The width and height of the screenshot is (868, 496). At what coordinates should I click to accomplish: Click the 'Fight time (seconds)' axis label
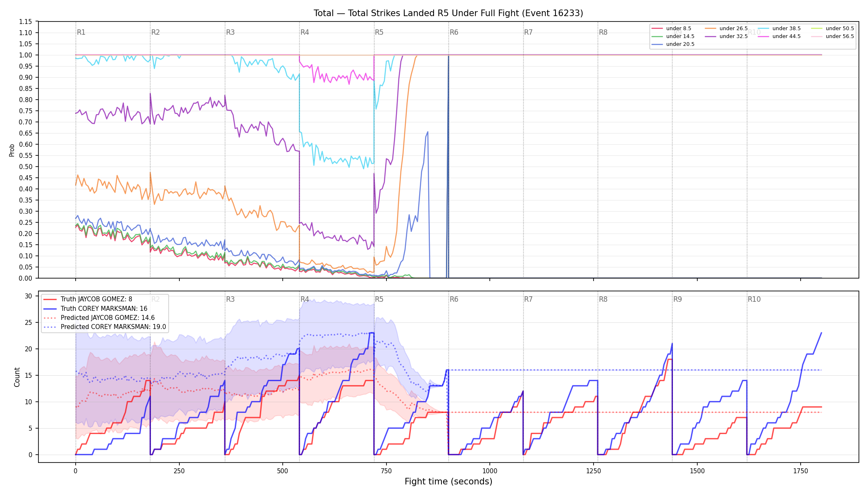[x=448, y=482]
